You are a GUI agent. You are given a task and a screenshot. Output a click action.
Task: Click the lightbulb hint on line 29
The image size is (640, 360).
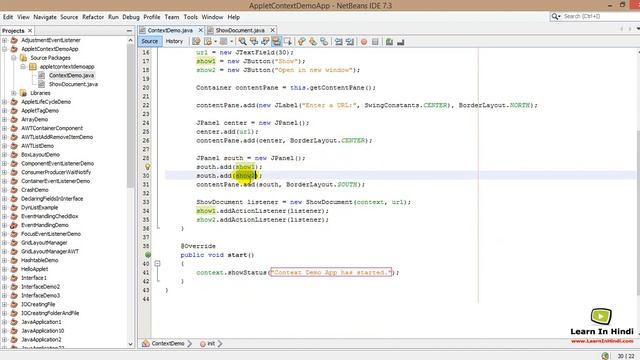tap(148, 167)
